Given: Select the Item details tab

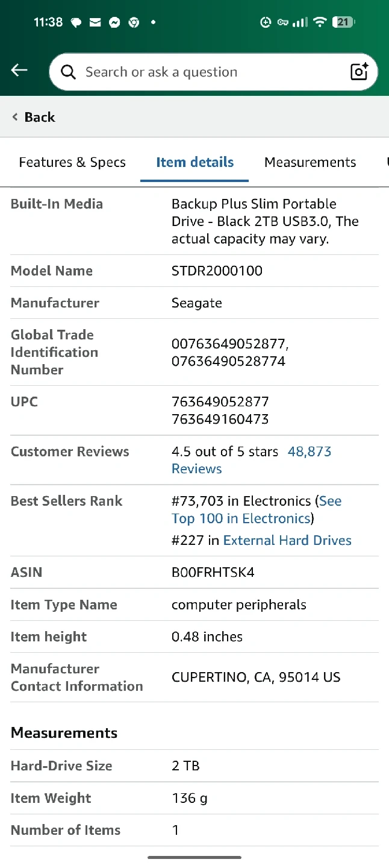Looking at the screenshot, I should (x=194, y=162).
